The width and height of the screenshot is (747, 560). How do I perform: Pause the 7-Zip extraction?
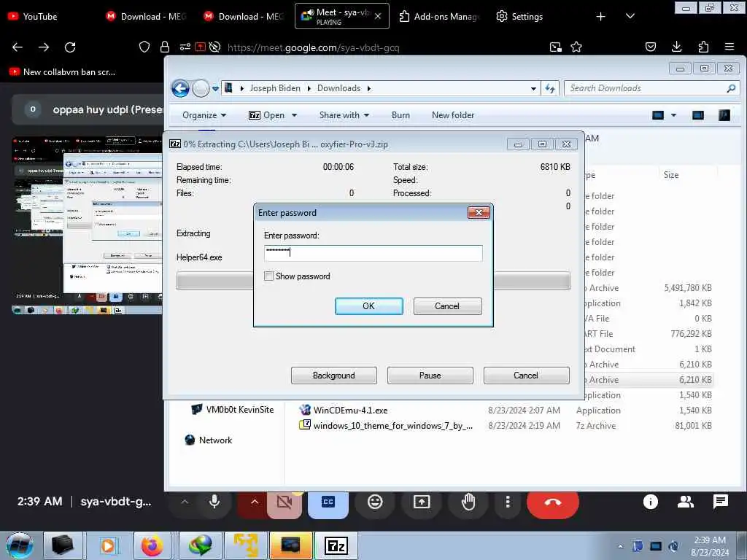(430, 376)
